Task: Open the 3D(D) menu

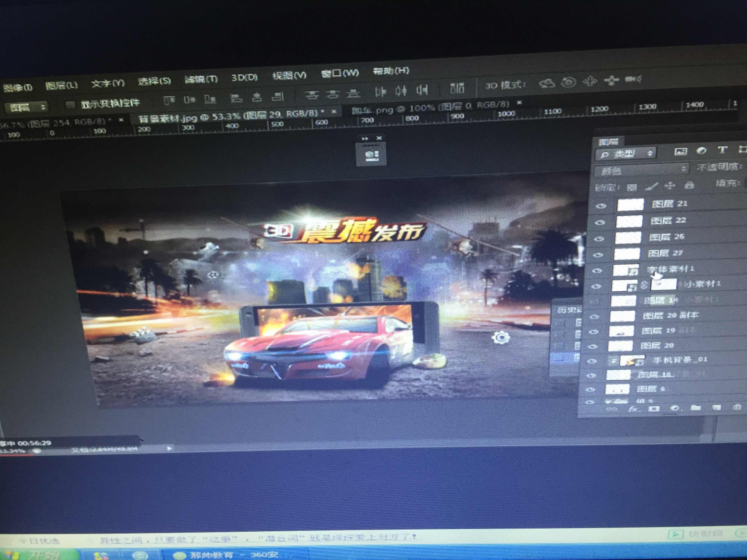Action: coord(244,78)
